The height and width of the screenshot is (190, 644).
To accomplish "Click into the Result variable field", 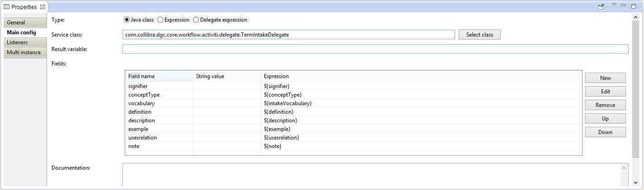I will (375, 49).
